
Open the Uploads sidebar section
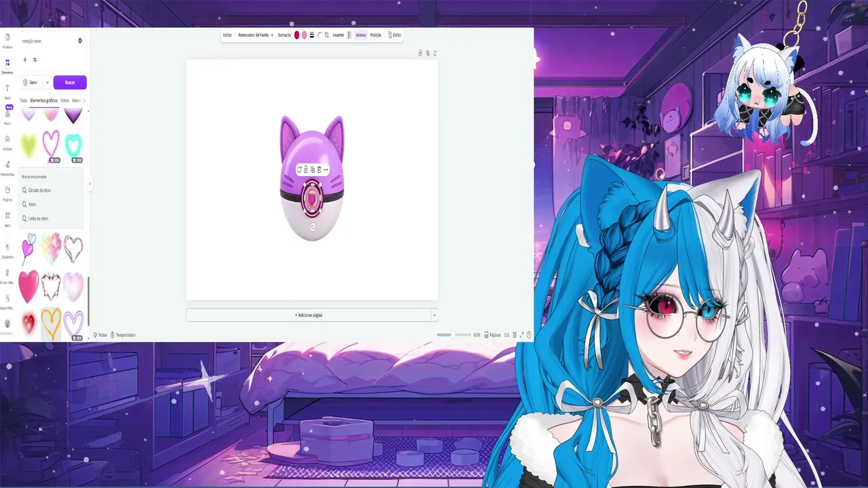coord(7,142)
